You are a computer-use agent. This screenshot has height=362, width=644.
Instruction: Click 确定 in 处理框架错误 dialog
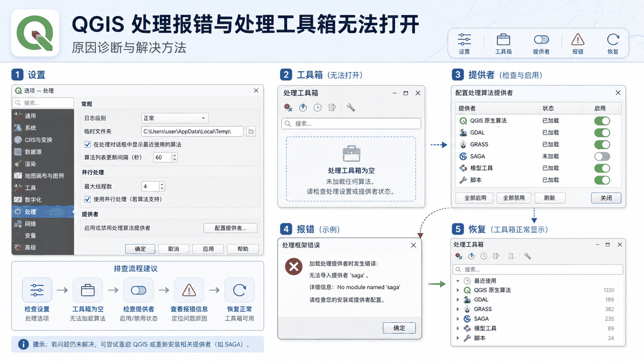399,328
